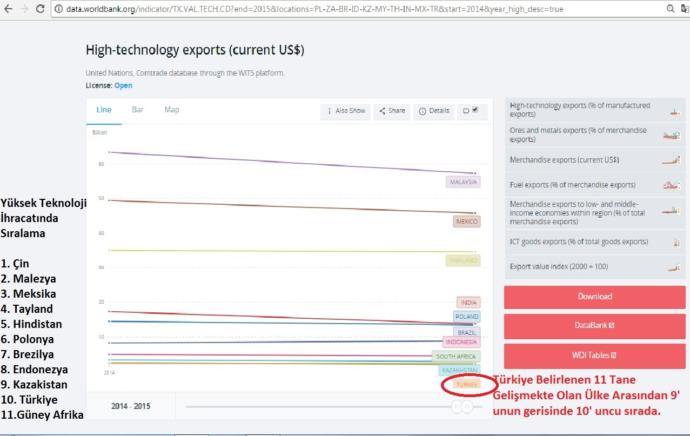Screen dimensions: 690x436
Task: Focus the data.worldbank.org URL field
Action: [315, 9]
